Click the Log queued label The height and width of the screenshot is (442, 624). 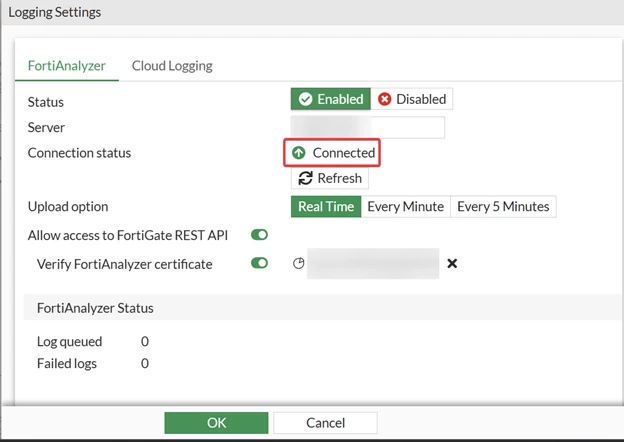click(x=70, y=342)
